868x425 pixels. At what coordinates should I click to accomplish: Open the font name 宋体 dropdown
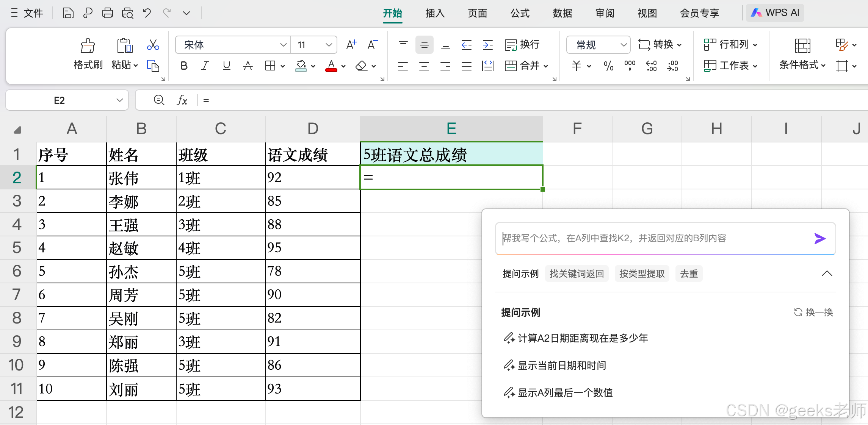click(x=283, y=45)
